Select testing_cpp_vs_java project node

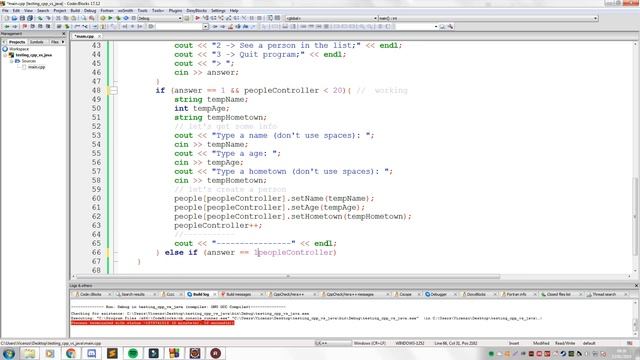[x=33, y=55]
